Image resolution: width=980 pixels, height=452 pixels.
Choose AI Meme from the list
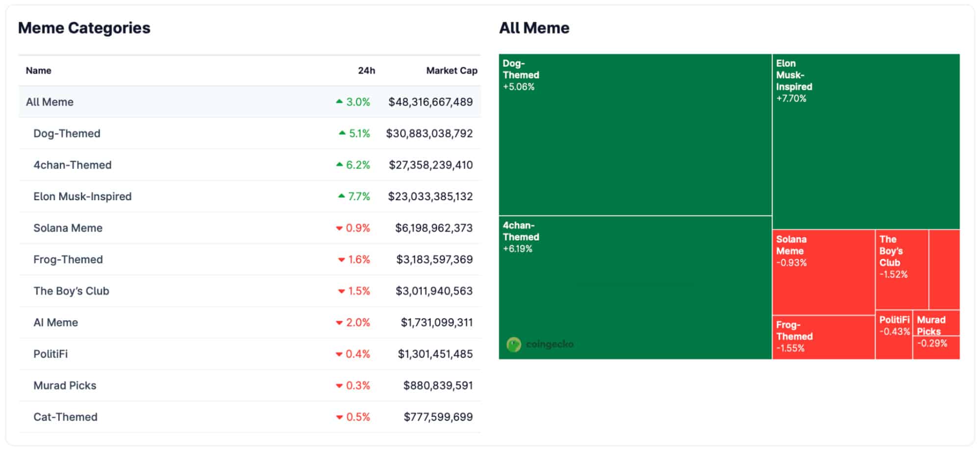coord(55,322)
